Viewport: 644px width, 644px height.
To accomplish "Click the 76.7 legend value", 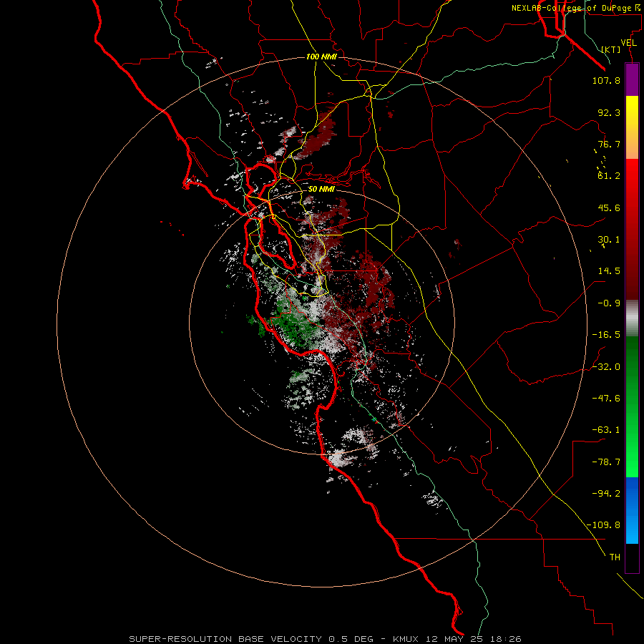I will 609,144.
